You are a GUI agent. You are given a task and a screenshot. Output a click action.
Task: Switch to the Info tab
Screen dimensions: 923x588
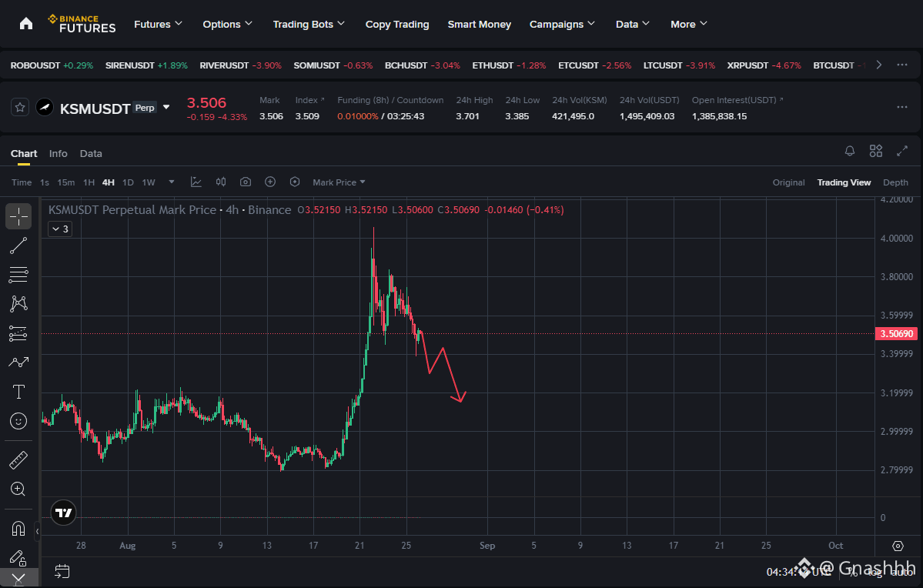[59, 154]
